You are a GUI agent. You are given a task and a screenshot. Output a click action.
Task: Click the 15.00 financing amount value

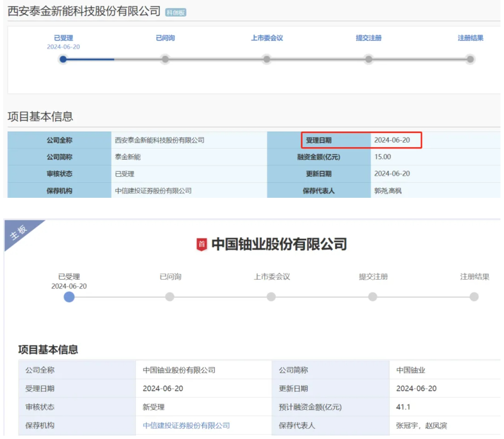(383, 157)
